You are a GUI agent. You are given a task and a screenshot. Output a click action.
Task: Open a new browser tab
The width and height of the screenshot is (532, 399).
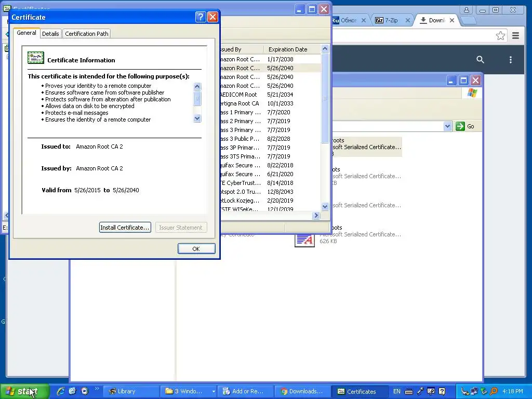469,21
